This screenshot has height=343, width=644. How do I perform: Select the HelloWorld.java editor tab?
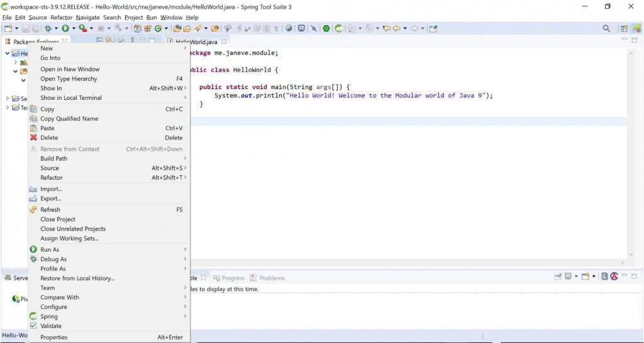(x=196, y=42)
